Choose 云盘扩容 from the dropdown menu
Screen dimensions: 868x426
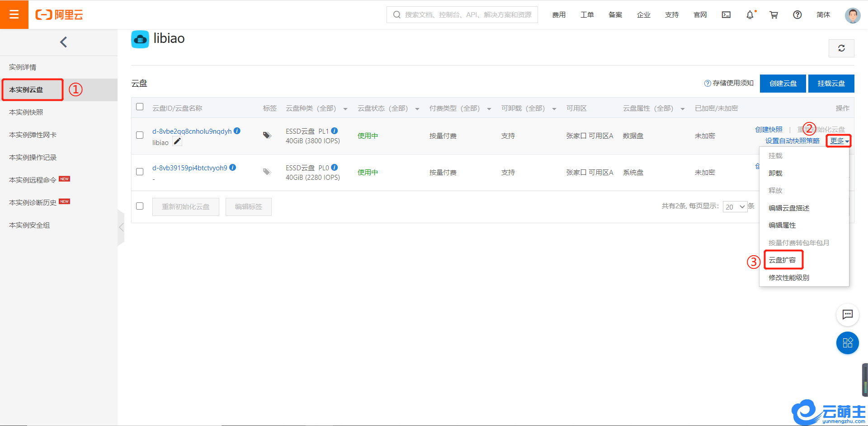(783, 260)
